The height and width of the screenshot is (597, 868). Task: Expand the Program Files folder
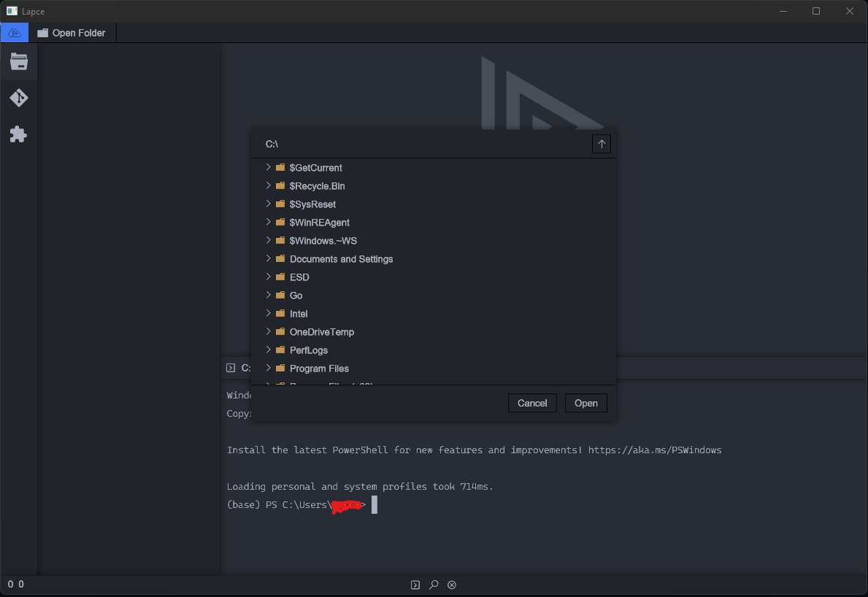269,368
